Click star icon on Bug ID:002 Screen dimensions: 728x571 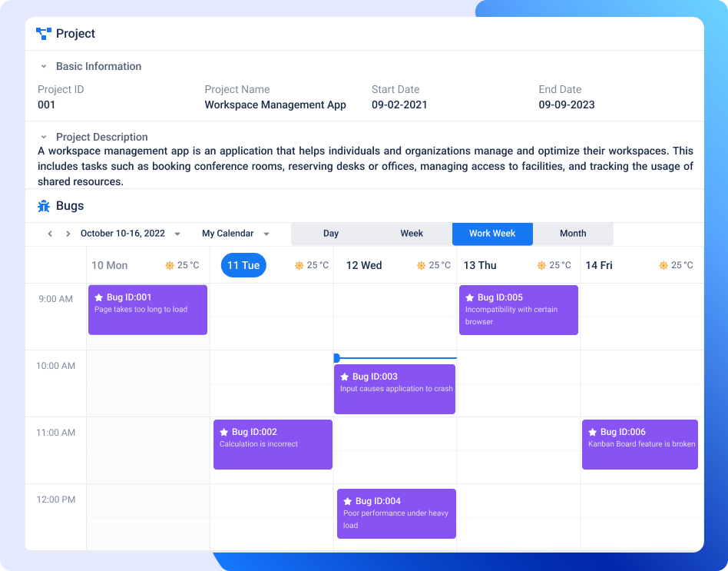click(223, 432)
